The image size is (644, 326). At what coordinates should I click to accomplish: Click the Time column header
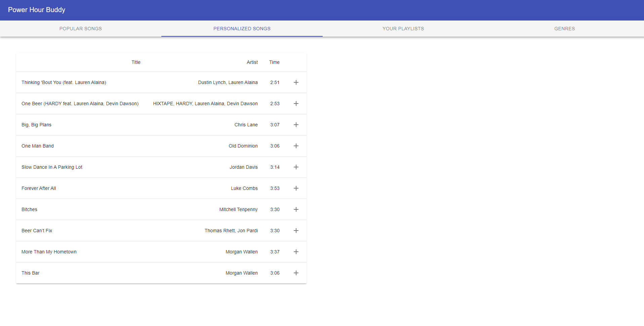(274, 62)
